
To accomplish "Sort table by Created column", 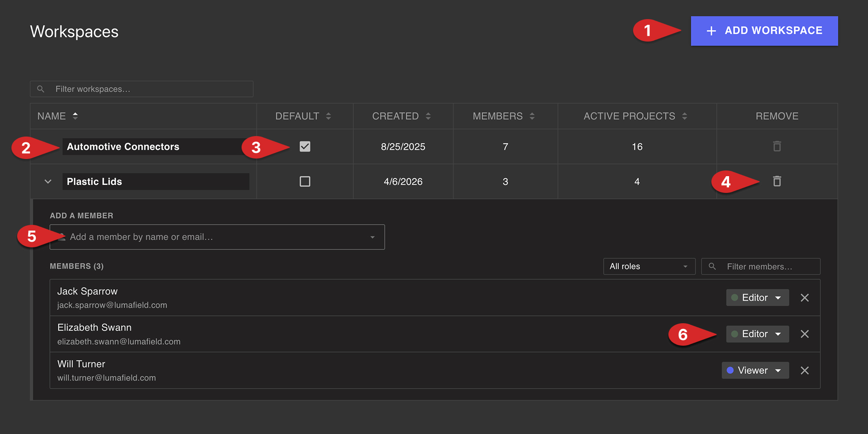I will (402, 116).
